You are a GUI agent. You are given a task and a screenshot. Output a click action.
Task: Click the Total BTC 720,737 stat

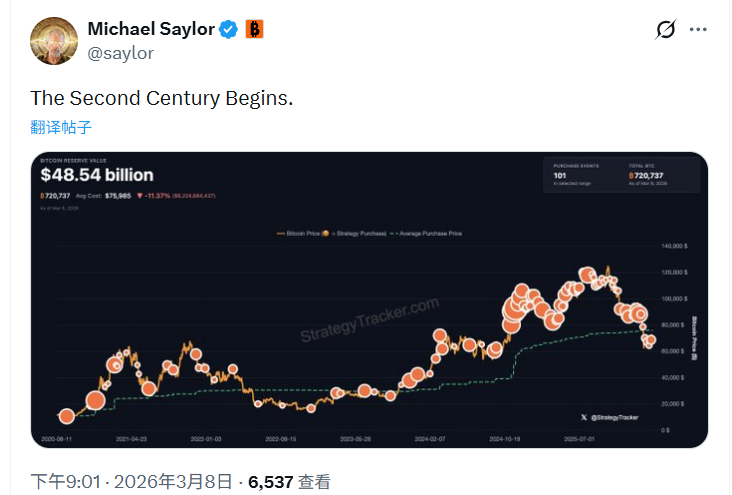click(650, 176)
